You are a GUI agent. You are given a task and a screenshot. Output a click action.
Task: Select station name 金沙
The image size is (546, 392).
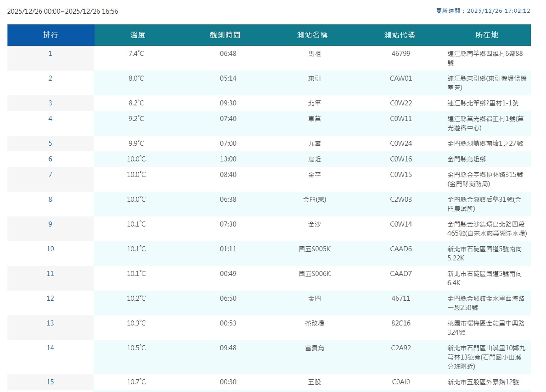click(x=314, y=224)
